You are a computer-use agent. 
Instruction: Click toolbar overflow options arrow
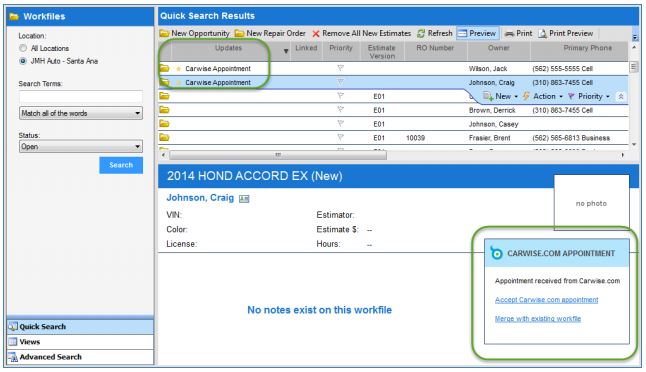point(635,37)
